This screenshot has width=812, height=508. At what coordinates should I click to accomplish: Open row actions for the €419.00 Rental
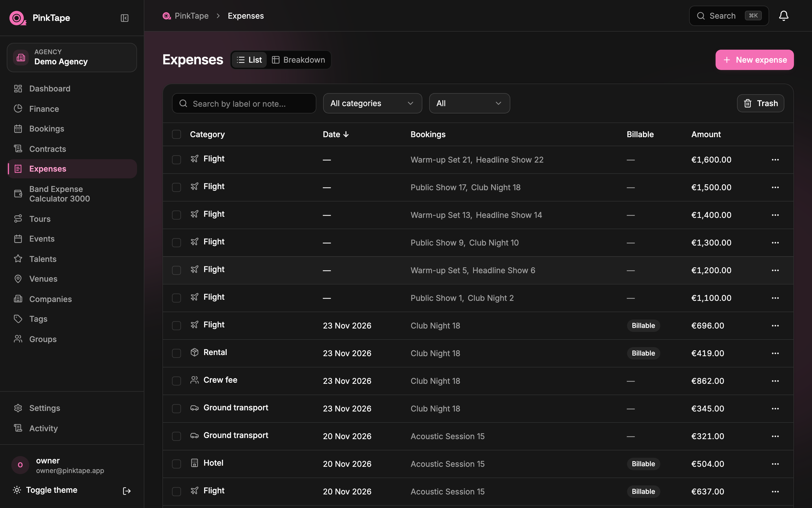point(775,353)
